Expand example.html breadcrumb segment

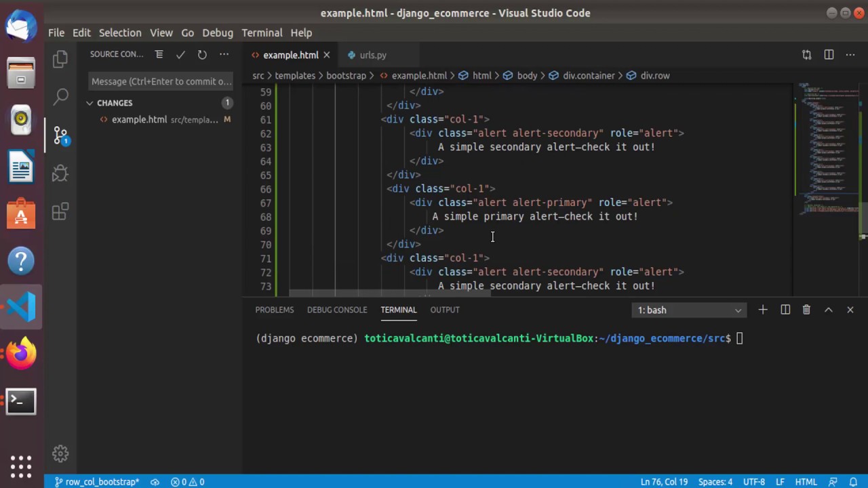412,75
